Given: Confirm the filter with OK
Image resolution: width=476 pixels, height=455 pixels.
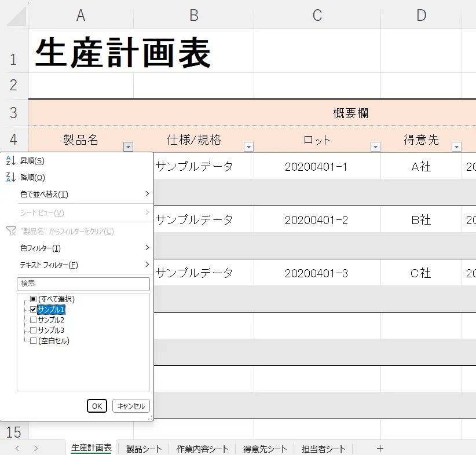Looking at the screenshot, I should click(97, 406).
